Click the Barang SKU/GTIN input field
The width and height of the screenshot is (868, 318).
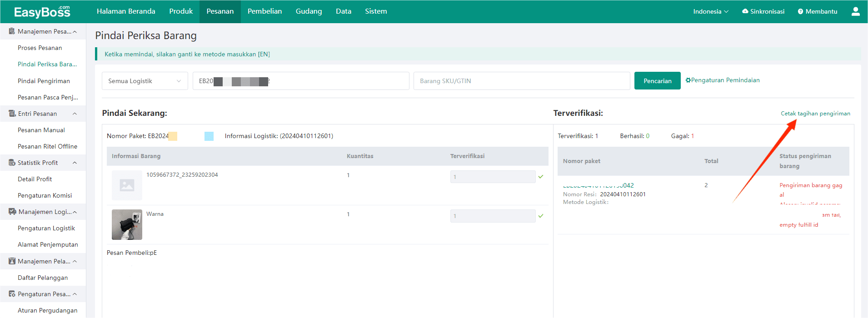(x=521, y=81)
